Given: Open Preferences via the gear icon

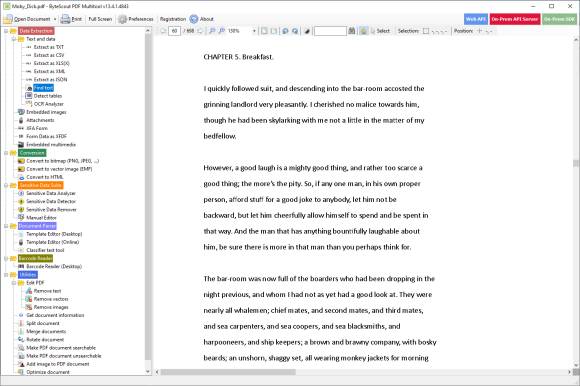Looking at the screenshot, I should (122, 19).
